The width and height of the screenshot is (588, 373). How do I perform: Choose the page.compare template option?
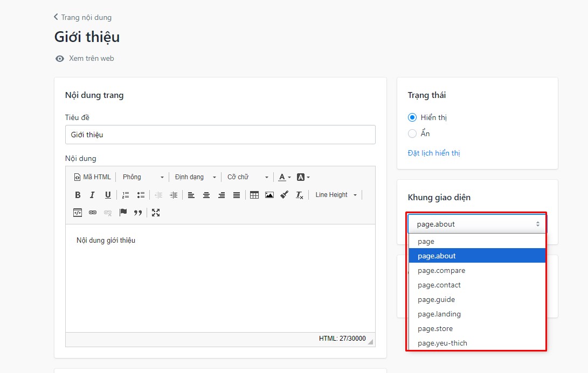(476, 270)
